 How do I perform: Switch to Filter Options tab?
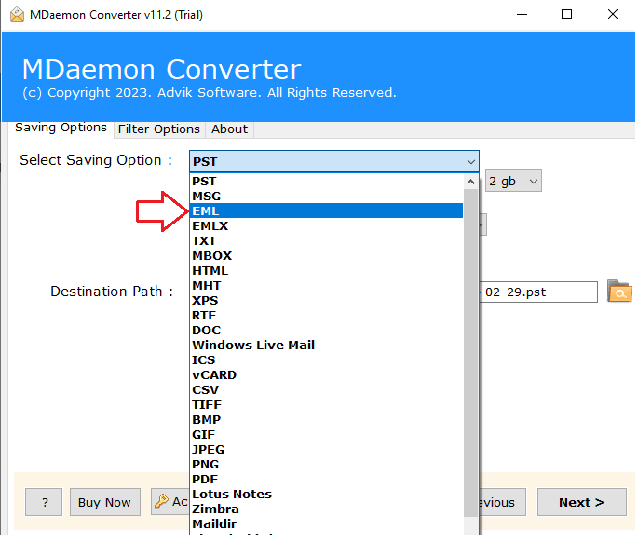(x=159, y=129)
